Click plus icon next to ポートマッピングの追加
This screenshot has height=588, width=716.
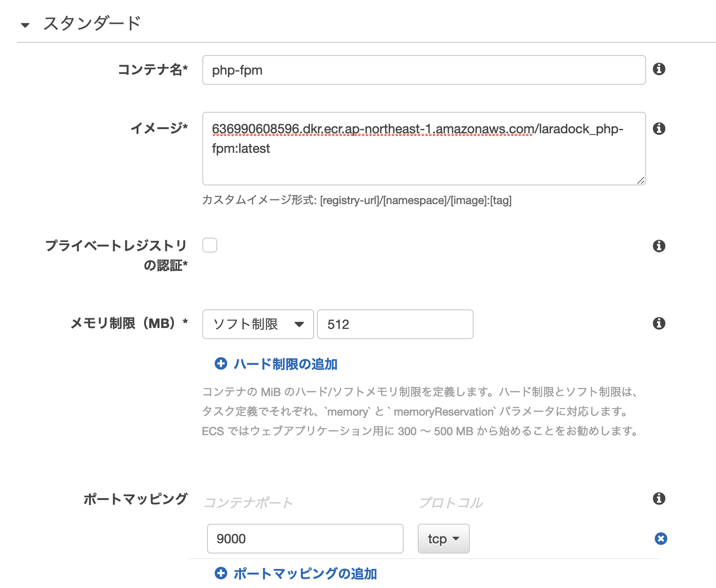pyautogui.click(x=221, y=574)
